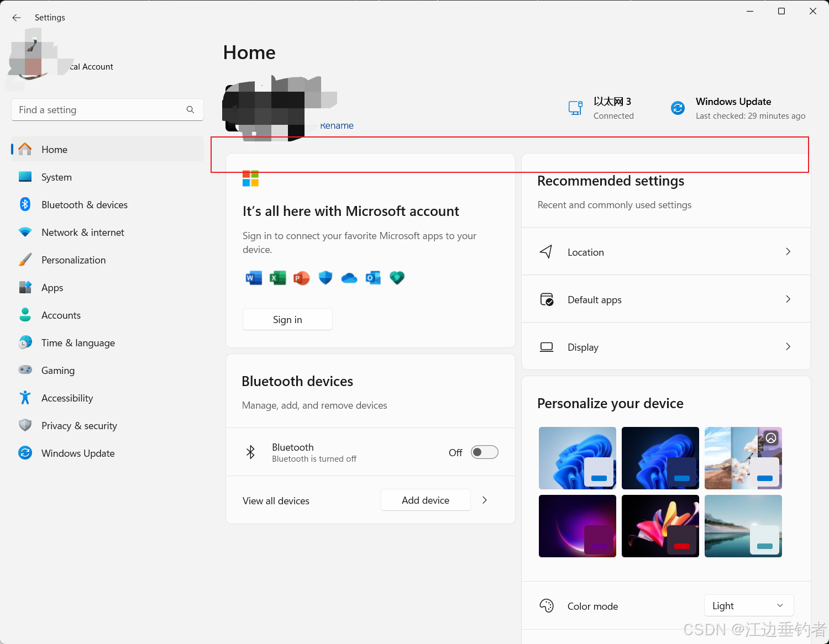Viewport: 829px width, 644px height.
Task: Click the Windows Update sidebar icon
Action: pos(25,453)
